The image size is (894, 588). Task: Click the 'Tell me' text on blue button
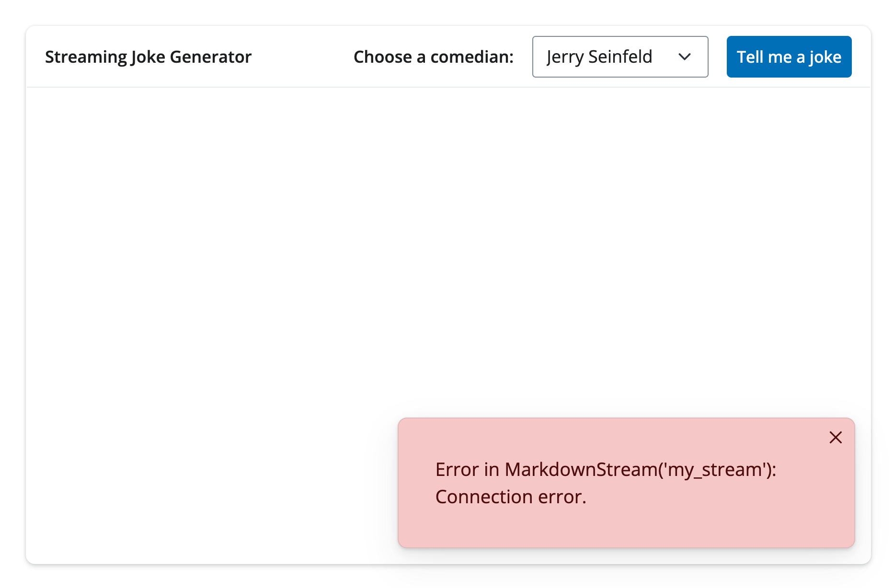(764, 57)
